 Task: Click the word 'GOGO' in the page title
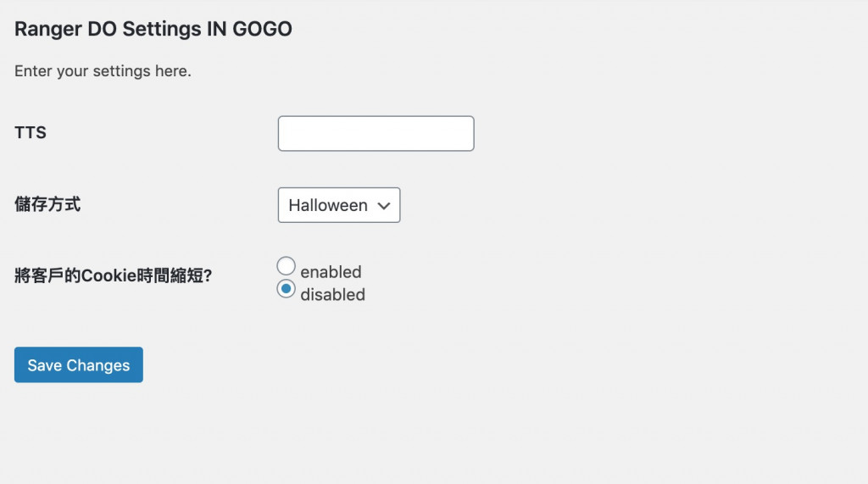(x=261, y=29)
